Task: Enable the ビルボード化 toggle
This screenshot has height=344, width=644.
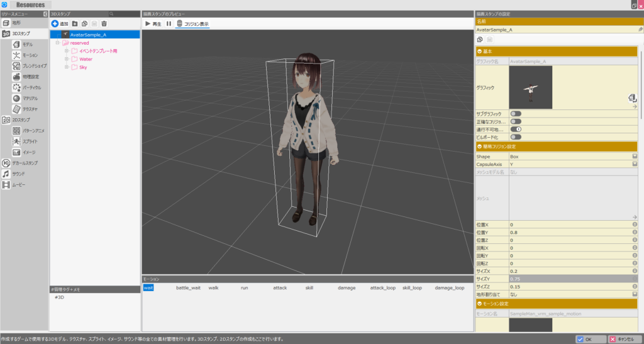Action: pos(516,136)
